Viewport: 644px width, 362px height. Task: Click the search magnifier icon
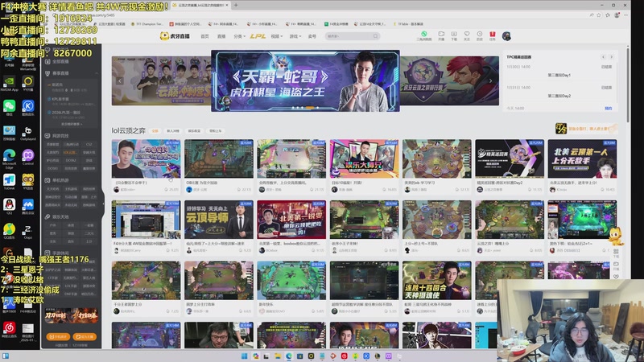click(x=375, y=36)
